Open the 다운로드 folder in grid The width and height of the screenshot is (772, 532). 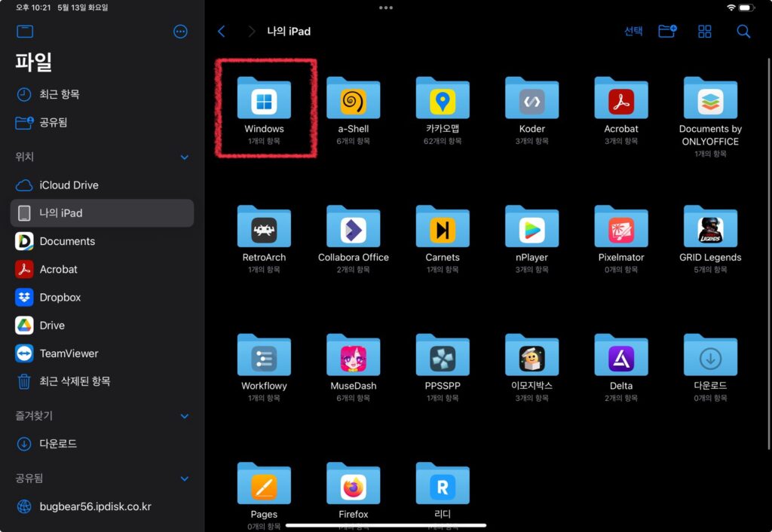pos(710,355)
